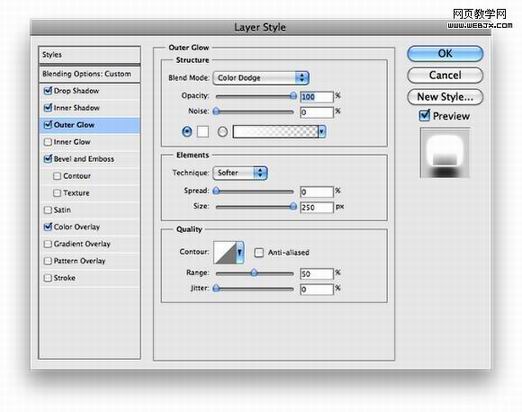The image size is (522, 412).
Task: Click the Size value field showing 250
Action: (317, 207)
